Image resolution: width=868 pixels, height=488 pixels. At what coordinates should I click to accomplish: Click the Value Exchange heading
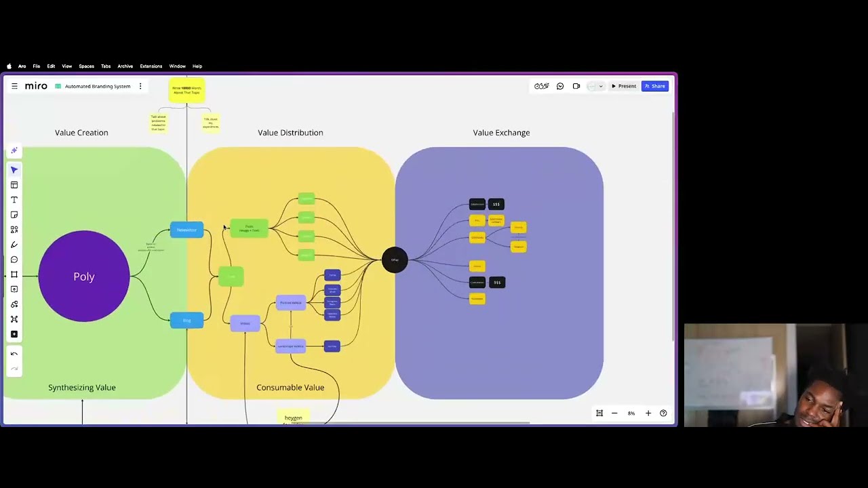point(502,133)
